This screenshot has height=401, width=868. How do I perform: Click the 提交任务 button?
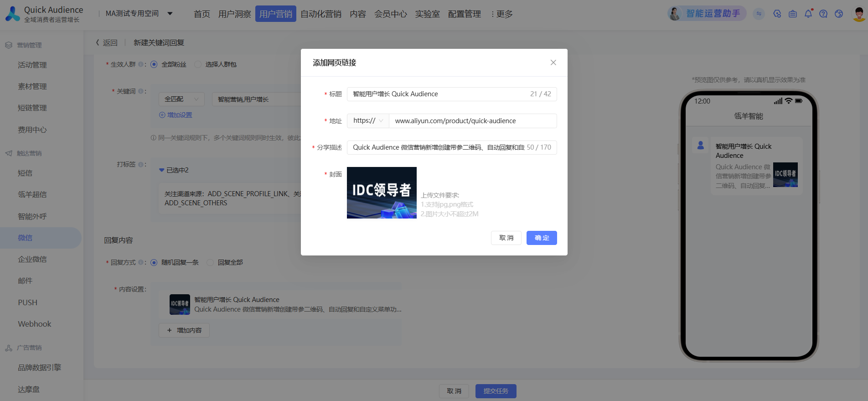point(496,391)
